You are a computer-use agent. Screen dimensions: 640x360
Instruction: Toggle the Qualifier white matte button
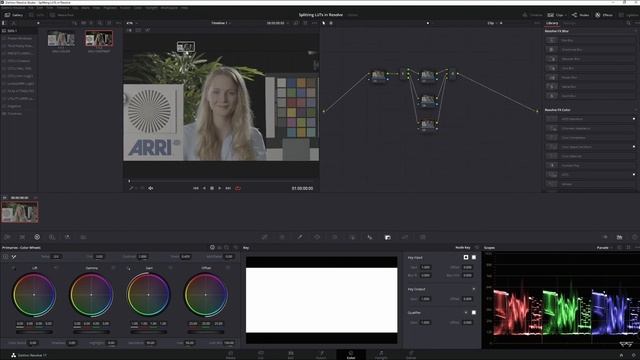(474, 312)
